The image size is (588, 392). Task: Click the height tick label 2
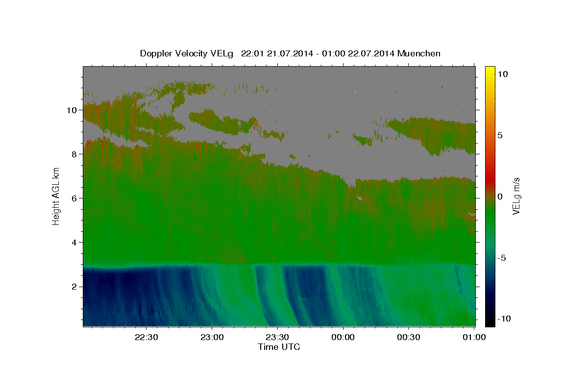pos(74,287)
